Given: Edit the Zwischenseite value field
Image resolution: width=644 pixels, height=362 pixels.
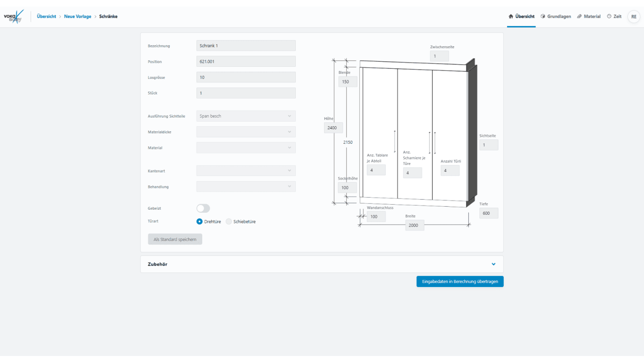Looking at the screenshot, I should 439,56.
